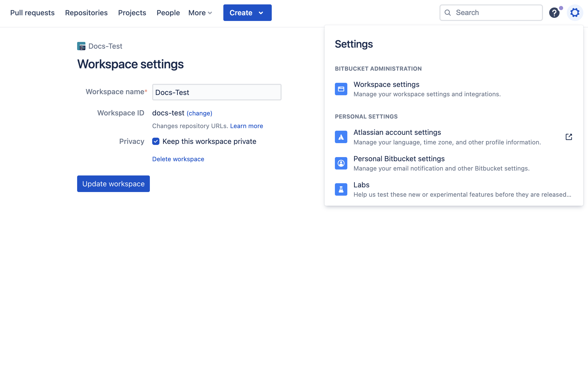This screenshot has height=368, width=588.
Task: Open the Create dropdown
Action: coord(247,13)
